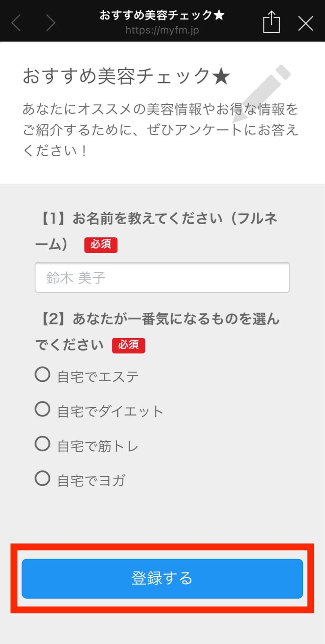
Task: Click the survey description paragraph text
Action: (x=160, y=130)
